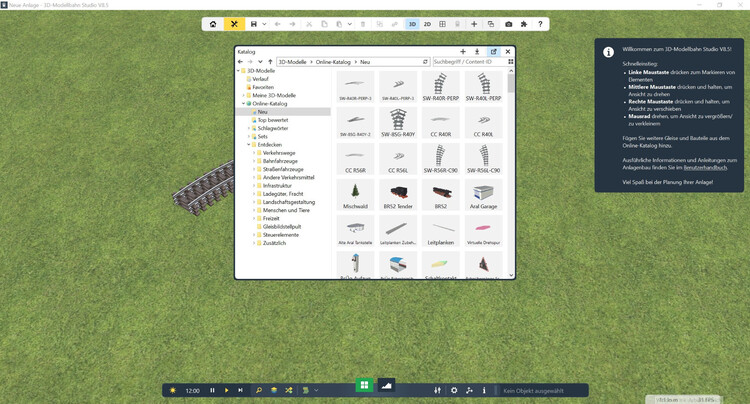Click the green catalog grid button

click(x=364, y=385)
